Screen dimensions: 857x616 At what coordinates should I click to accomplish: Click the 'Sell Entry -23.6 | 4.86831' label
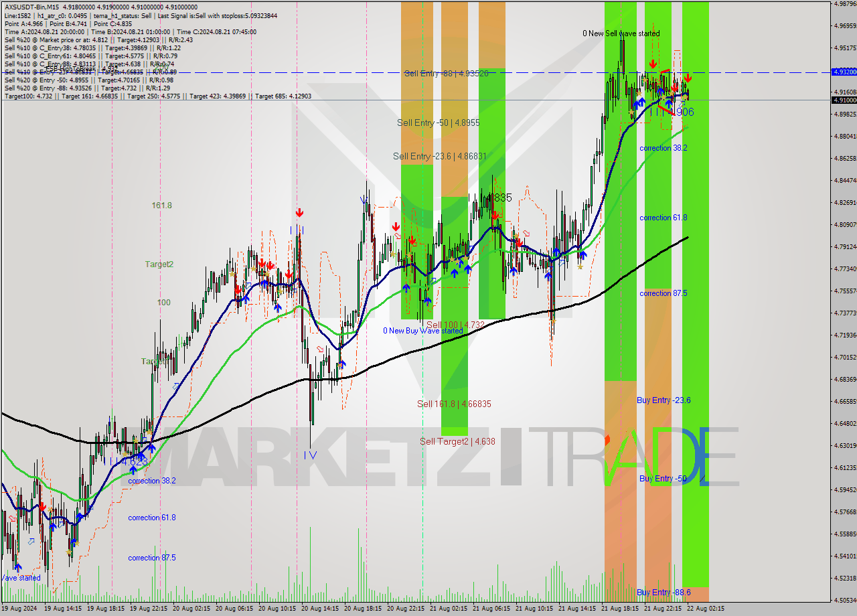pos(439,156)
